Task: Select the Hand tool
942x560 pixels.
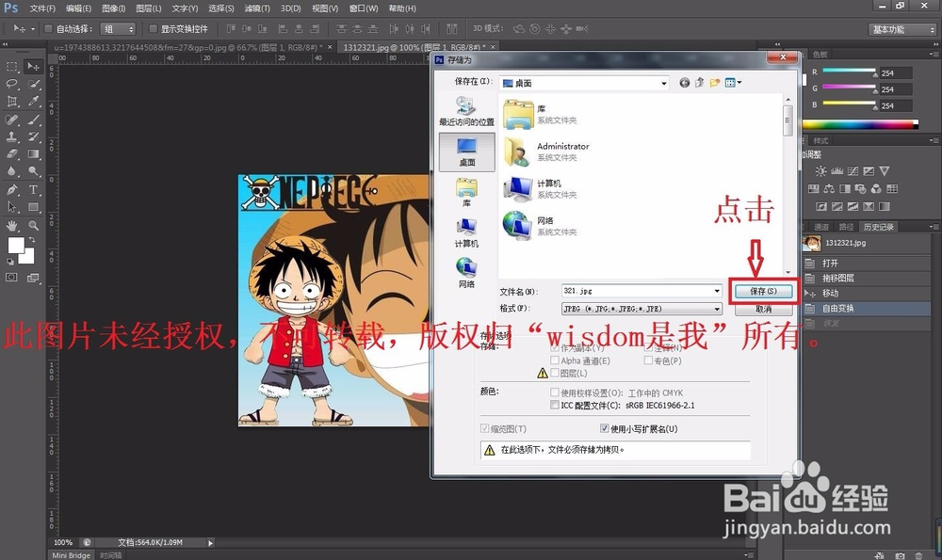Action: pyautogui.click(x=12, y=226)
